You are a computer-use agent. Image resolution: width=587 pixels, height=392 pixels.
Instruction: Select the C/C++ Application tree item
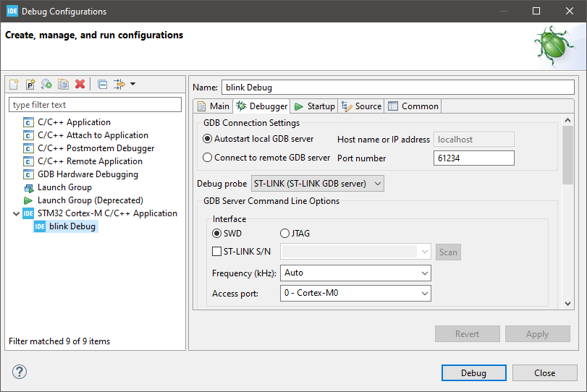(74, 122)
